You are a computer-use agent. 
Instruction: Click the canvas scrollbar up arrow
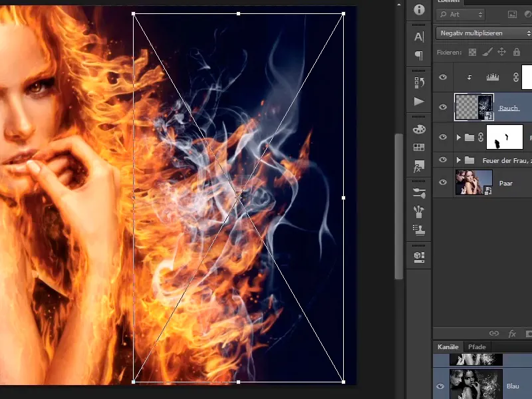coord(399,5)
